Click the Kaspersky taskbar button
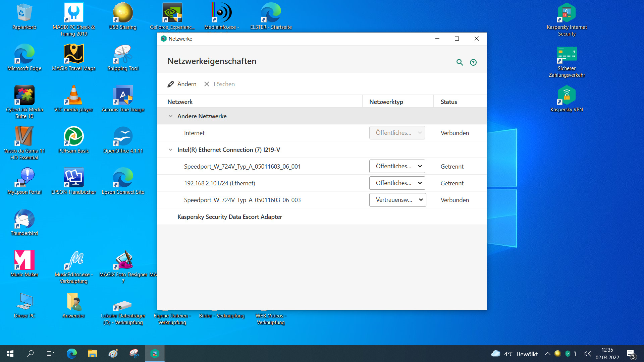Screen dimensions: 644x362 tap(155, 354)
